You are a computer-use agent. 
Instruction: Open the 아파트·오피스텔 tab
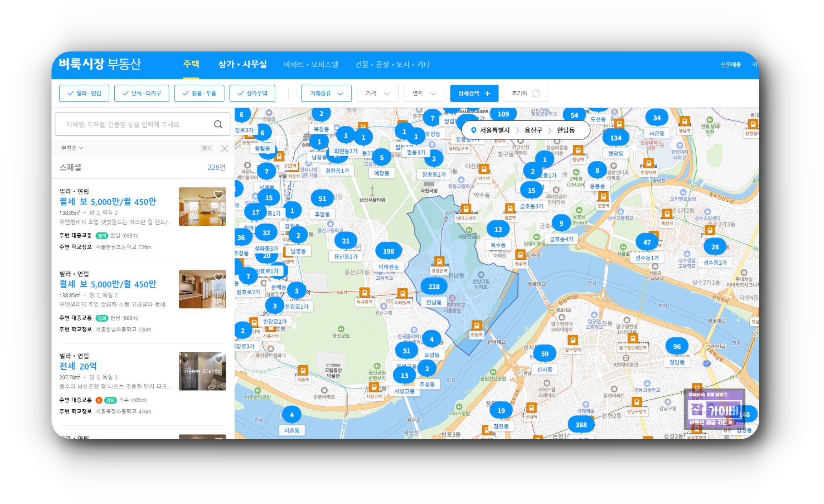click(311, 64)
